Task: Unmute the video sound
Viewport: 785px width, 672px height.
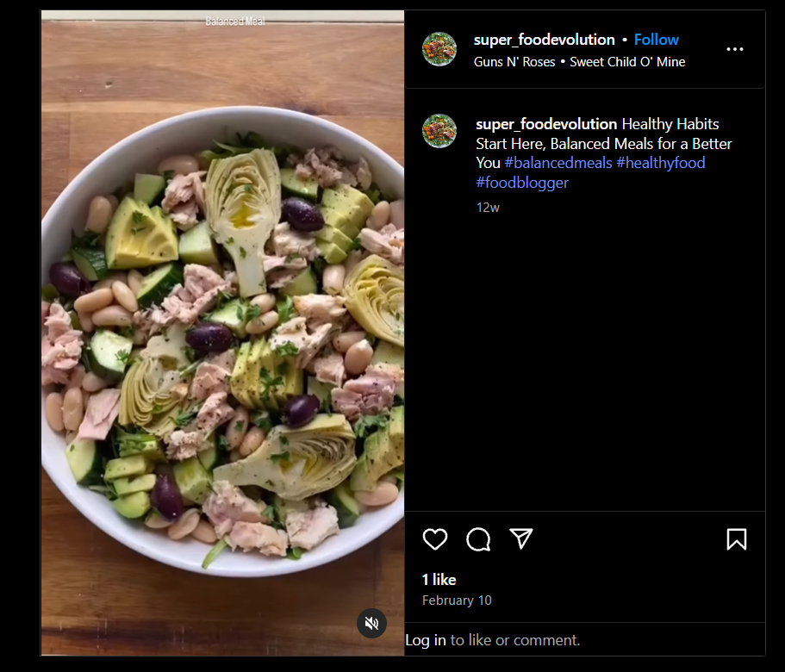Action: 371,623
